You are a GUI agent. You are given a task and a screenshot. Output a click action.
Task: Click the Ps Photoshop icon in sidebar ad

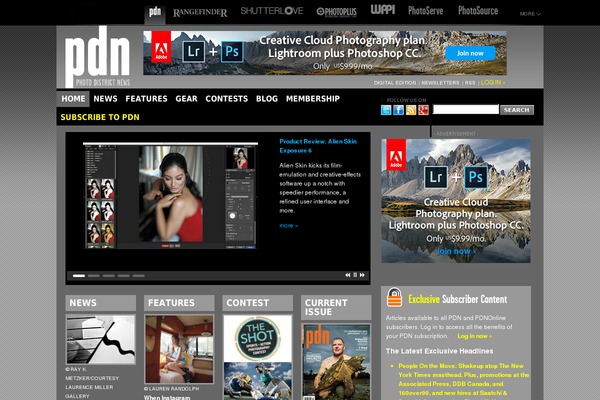(x=476, y=177)
